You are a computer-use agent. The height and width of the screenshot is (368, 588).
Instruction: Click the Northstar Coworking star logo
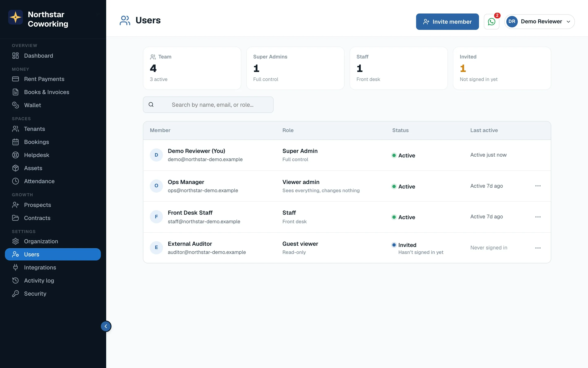point(16,17)
